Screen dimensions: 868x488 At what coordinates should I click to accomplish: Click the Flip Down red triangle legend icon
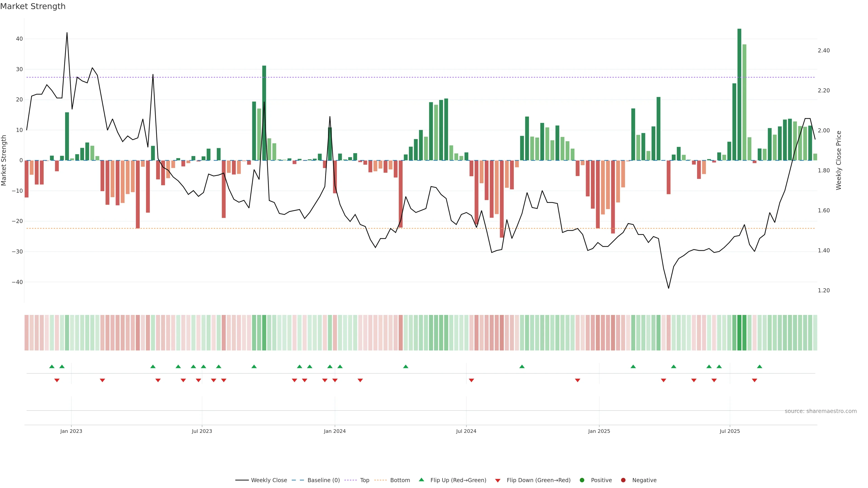pyautogui.click(x=498, y=480)
